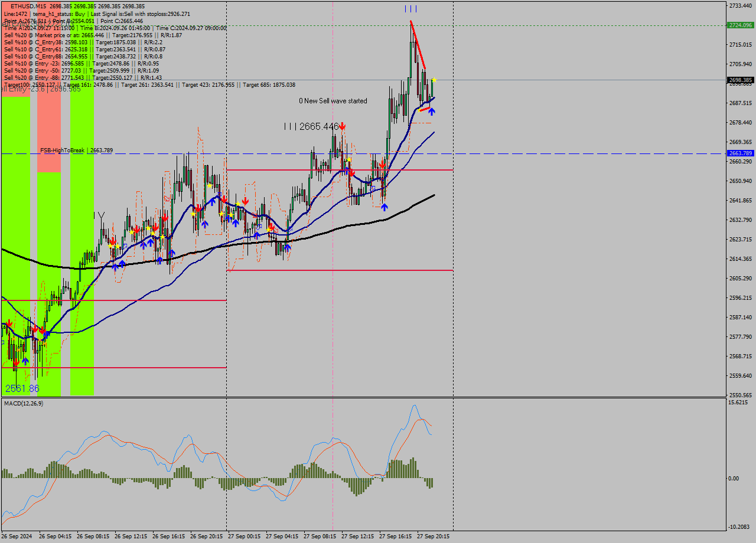Click the red down arrow beside 2665.446 label

342,126
